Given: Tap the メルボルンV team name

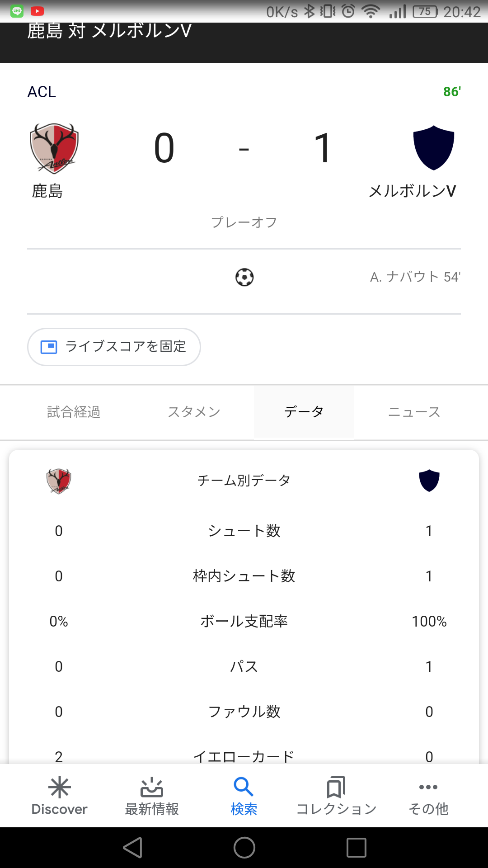Looking at the screenshot, I should pyautogui.click(x=412, y=191).
